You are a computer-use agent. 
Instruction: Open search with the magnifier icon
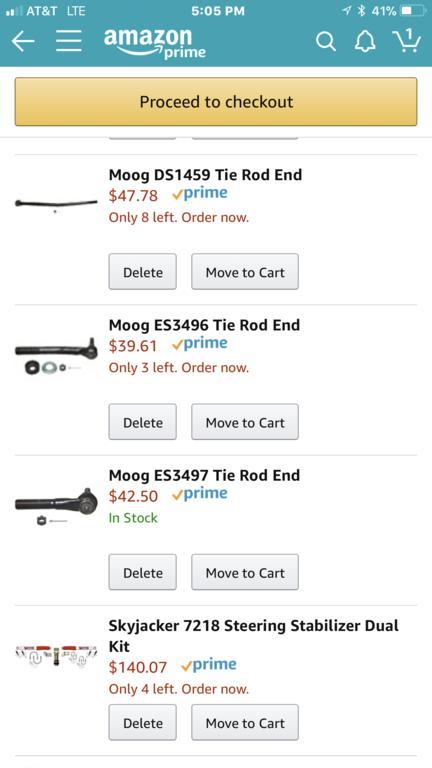pyautogui.click(x=326, y=42)
